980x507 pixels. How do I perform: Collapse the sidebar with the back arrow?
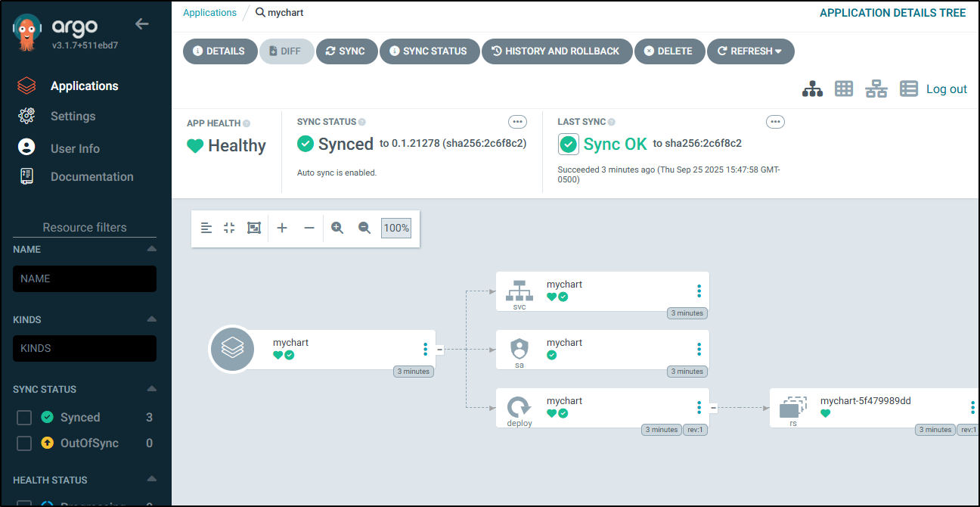click(141, 24)
